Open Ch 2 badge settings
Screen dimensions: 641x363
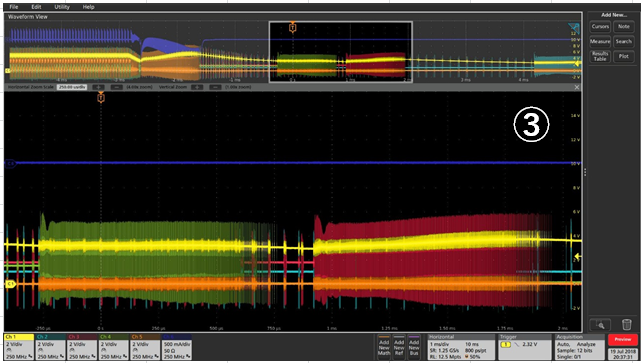[51, 347]
